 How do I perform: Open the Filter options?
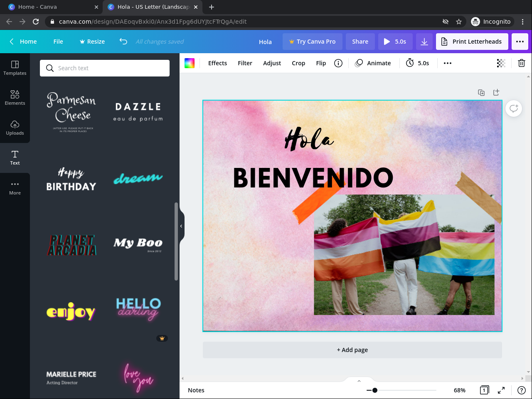pyautogui.click(x=245, y=63)
